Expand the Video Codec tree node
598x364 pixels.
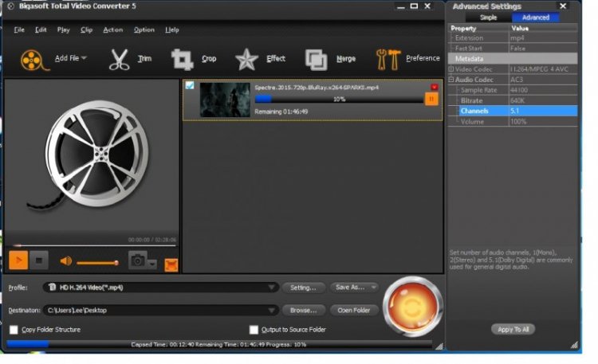pos(450,69)
